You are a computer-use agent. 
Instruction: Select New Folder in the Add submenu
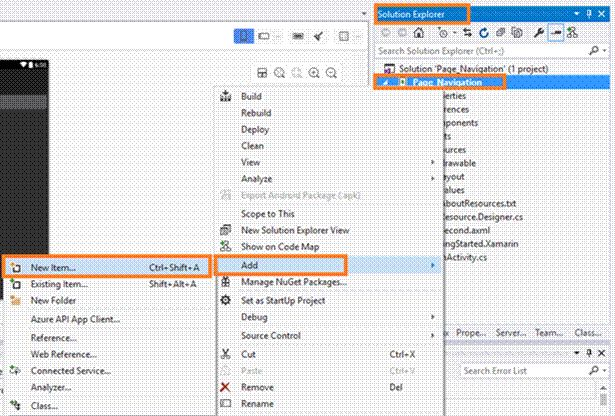pos(108,301)
